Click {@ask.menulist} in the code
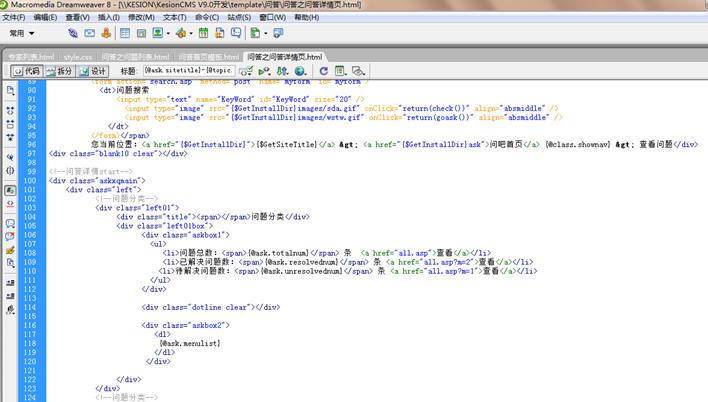Viewport: 708px width, 402px height. click(190, 343)
